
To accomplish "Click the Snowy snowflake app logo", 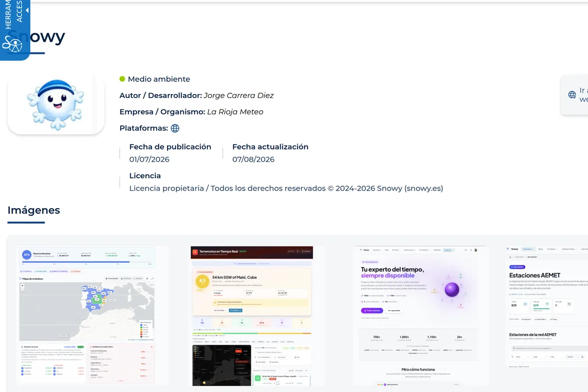I will coord(56,105).
